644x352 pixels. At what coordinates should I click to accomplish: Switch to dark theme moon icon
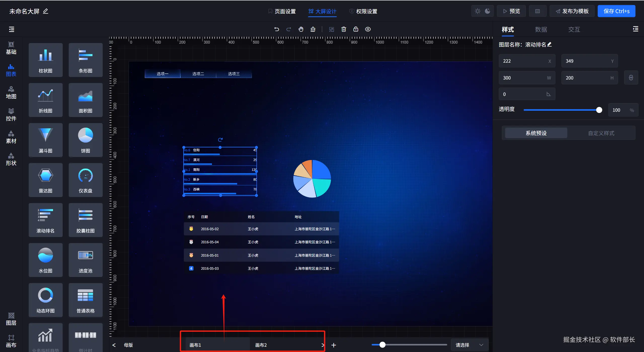pos(487,11)
